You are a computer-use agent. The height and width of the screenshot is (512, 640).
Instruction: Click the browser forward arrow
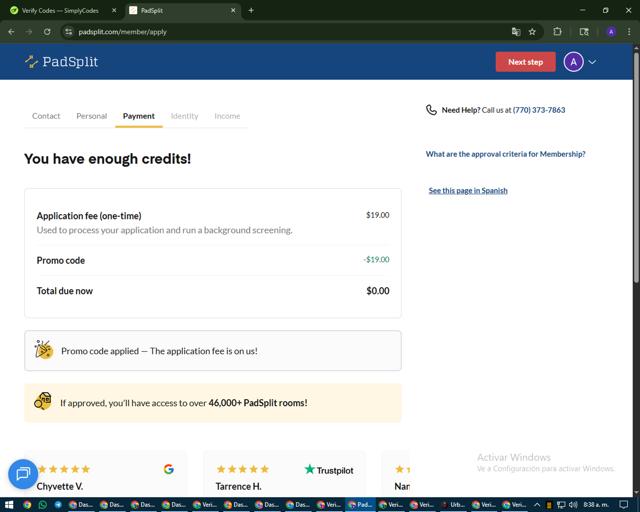coord(29,32)
